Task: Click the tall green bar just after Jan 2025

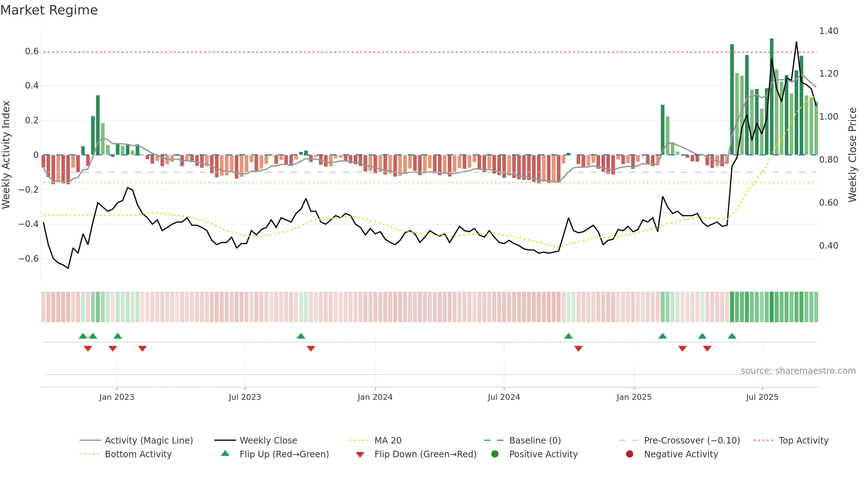Action: (663, 130)
